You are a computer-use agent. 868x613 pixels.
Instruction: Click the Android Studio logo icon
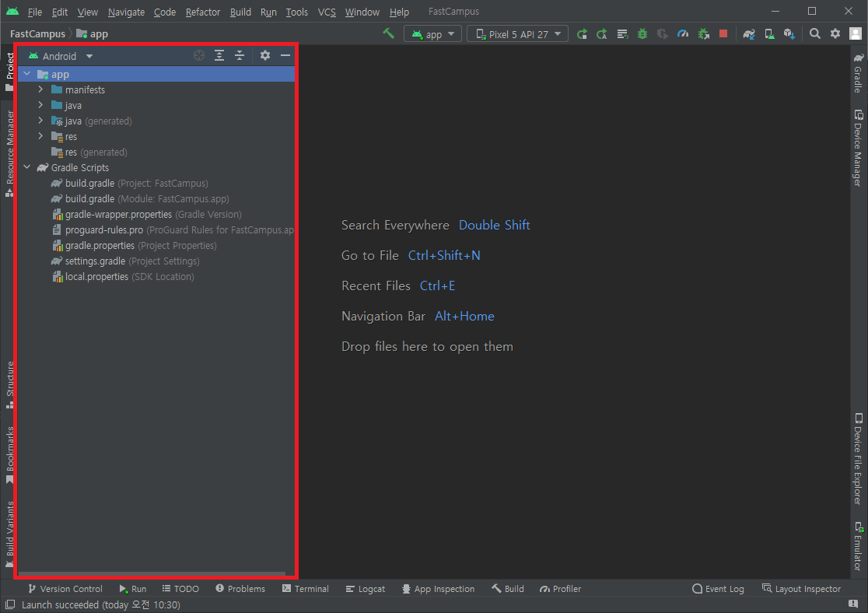pos(12,11)
